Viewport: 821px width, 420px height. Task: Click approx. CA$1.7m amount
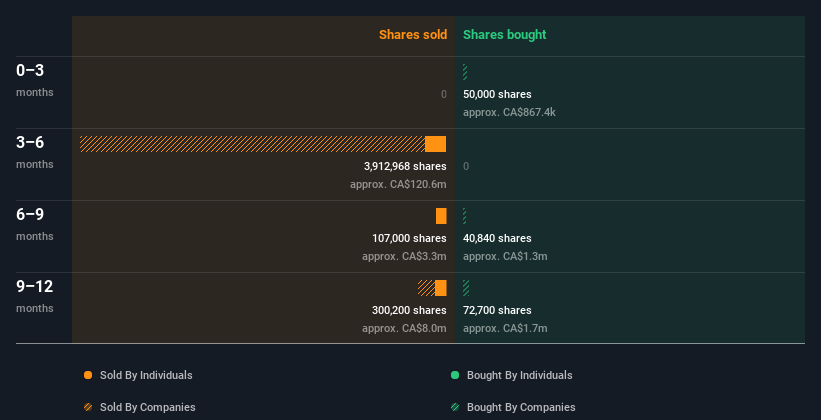tap(505, 328)
